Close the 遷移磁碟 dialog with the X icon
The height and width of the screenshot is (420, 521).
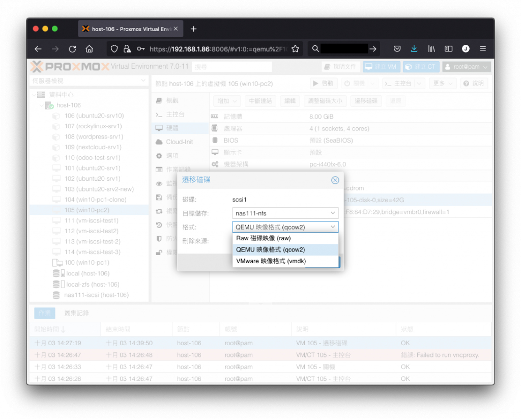coord(335,180)
